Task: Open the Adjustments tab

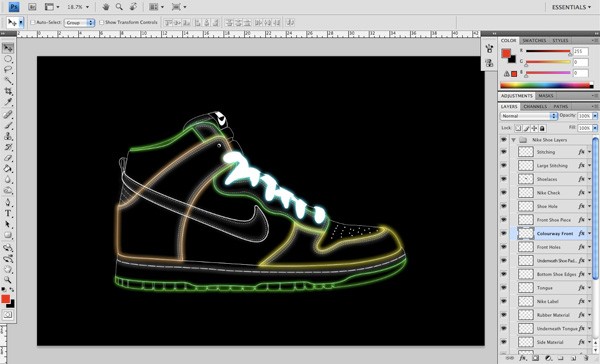Action: [x=517, y=96]
